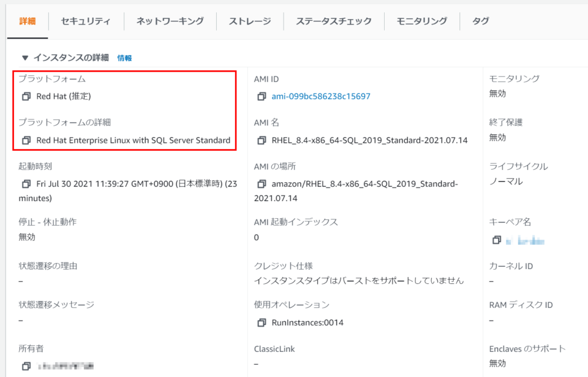
Task: Open the ステータスチェック tab
Action: point(333,20)
